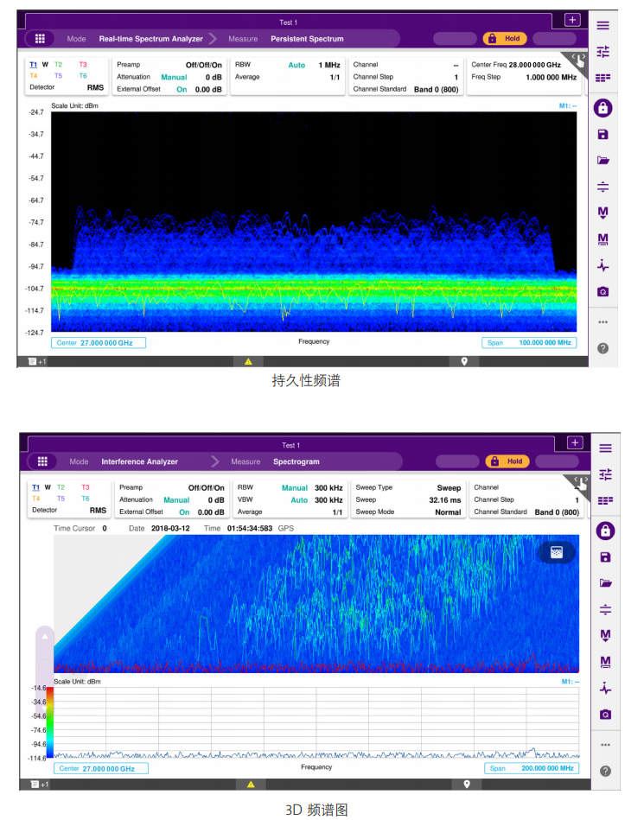Select trace T6 in Spectrogram screen
644x820 pixels.
86,499
